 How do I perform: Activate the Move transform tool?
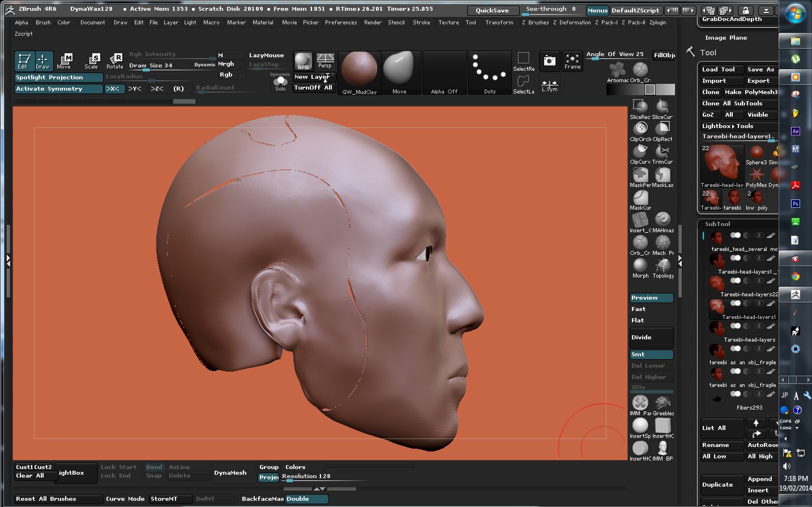[x=64, y=61]
